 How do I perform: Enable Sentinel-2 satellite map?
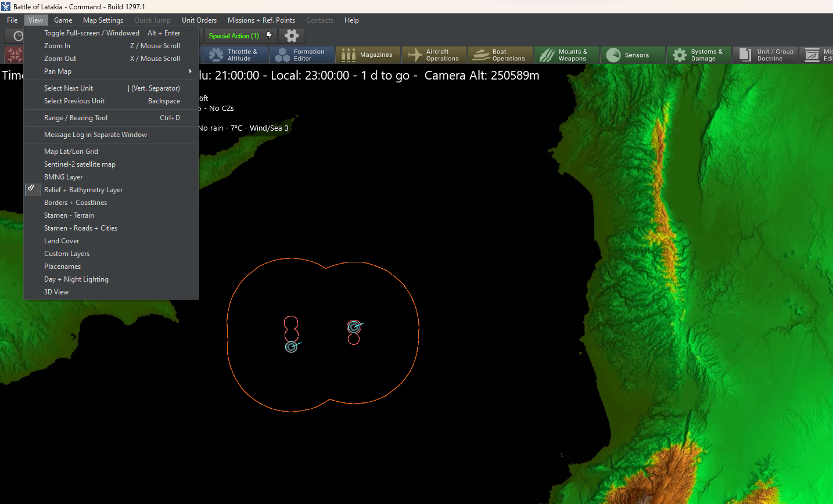(80, 164)
